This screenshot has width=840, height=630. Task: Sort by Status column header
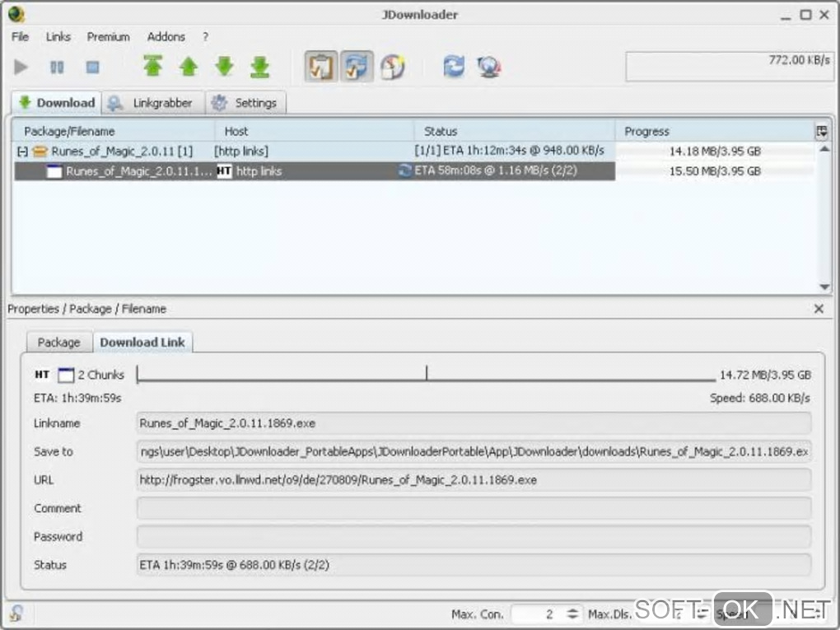tap(514, 131)
